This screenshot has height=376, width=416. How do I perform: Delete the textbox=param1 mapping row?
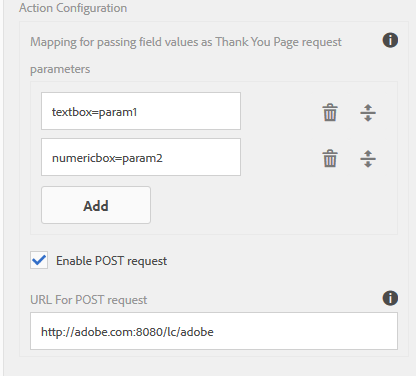[330, 112]
